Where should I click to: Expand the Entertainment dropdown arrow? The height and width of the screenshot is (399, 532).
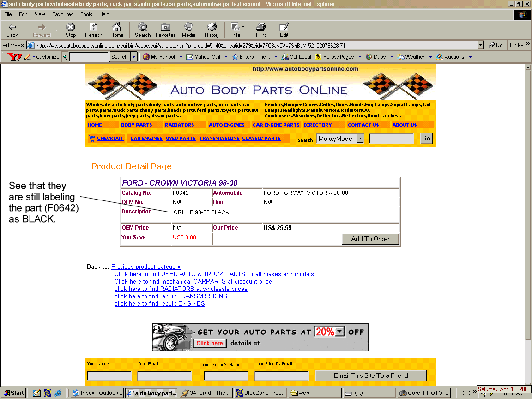pos(276,57)
